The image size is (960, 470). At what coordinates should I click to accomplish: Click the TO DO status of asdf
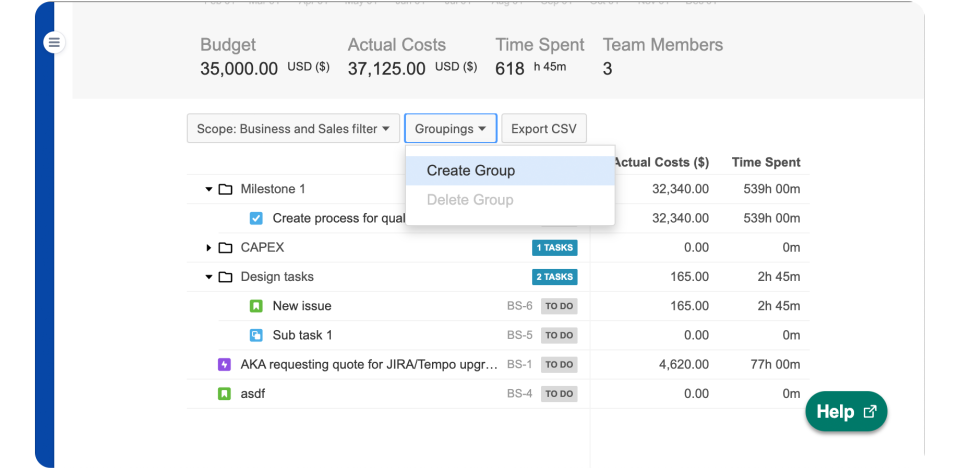559,394
